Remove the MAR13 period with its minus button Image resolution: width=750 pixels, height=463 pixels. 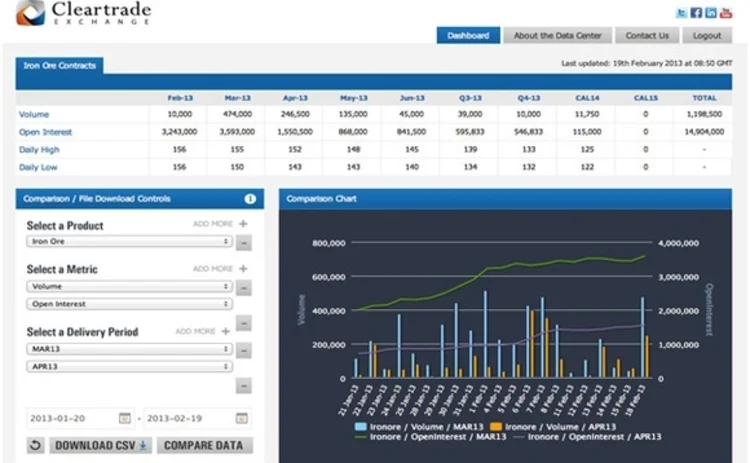pyautogui.click(x=244, y=351)
